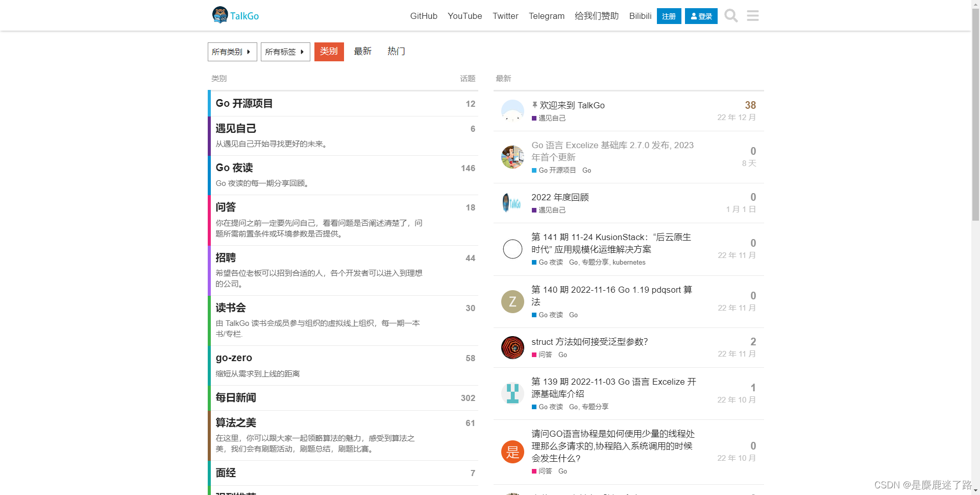
Task: Open blank avatar on 第 141 期 topic
Action: click(512, 249)
